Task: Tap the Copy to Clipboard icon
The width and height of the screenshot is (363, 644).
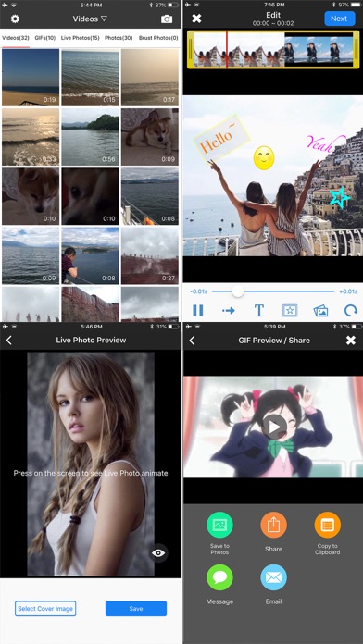Action: pyautogui.click(x=327, y=525)
